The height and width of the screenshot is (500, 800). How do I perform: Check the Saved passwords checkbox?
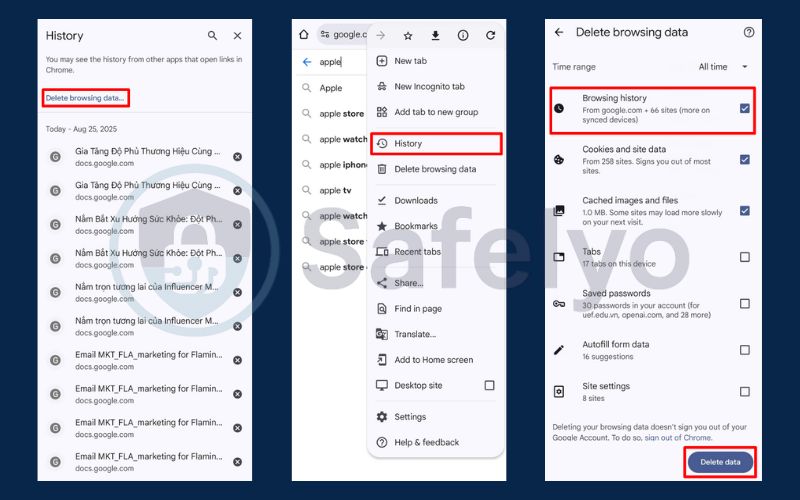[x=744, y=304]
